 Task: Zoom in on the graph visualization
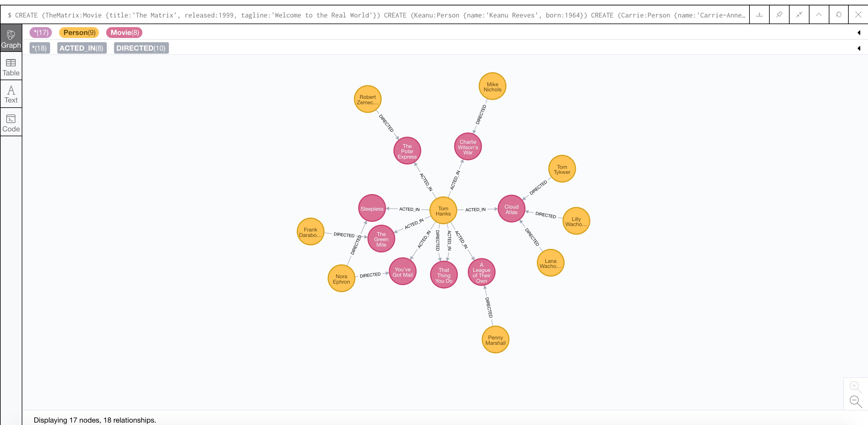[x=855, y=386]
